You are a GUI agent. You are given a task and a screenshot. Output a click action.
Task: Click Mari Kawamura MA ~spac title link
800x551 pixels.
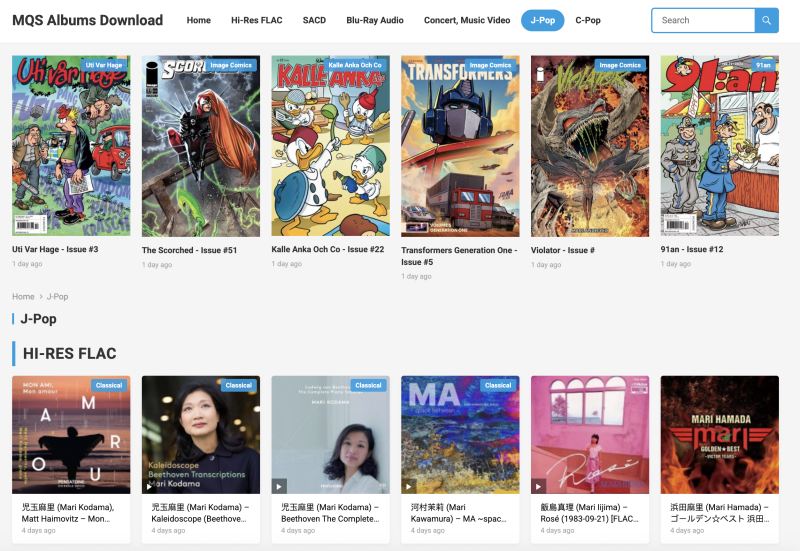(x=459, y=513)
